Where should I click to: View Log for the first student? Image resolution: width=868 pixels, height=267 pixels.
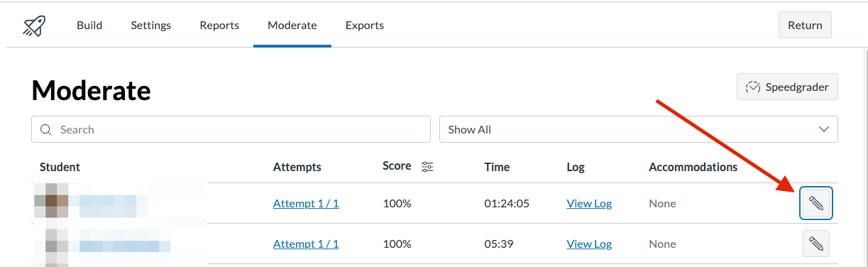pos(589,204)
